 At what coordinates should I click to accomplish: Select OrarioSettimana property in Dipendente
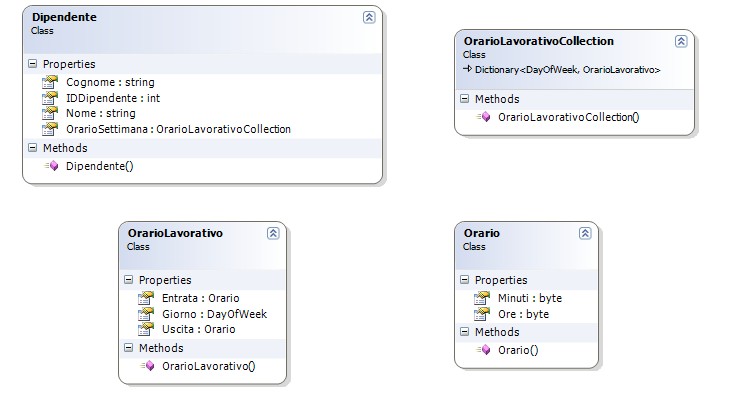point(178,129)
